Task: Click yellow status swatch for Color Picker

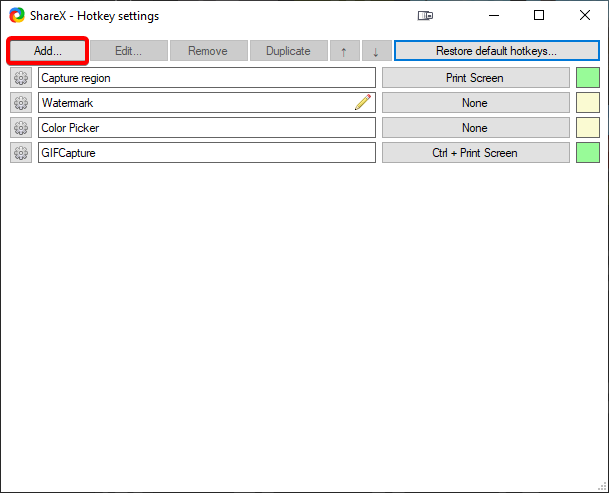Action: pos(588,128)
